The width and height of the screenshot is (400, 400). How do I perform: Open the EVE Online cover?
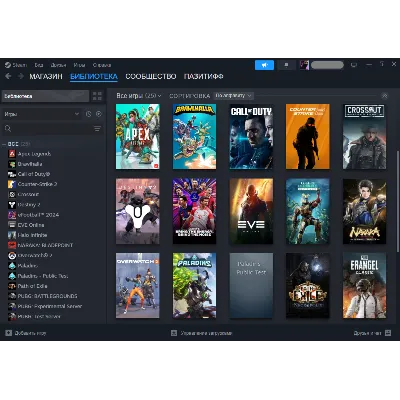251,211
